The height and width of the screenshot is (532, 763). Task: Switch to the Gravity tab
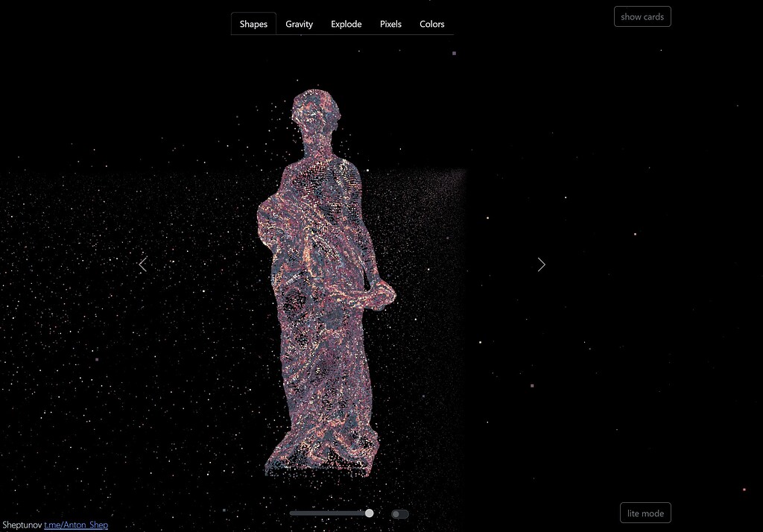coord(299,23)
